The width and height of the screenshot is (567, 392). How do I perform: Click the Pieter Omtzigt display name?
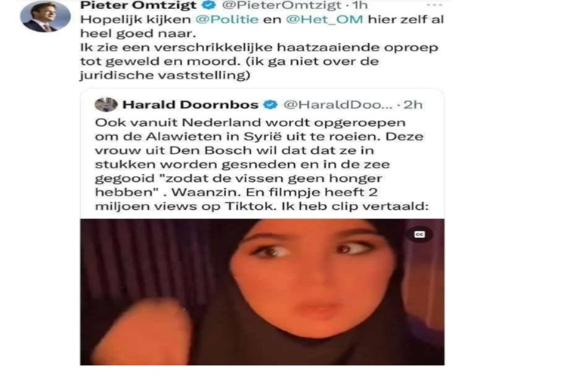pyautogui.click(x=138, y=5)
